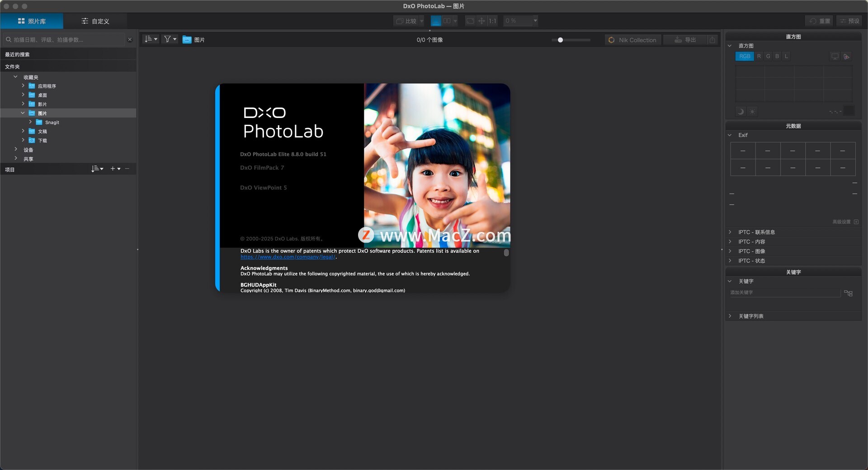
Task: Select the Snagit folder icon
Action: 39,122
